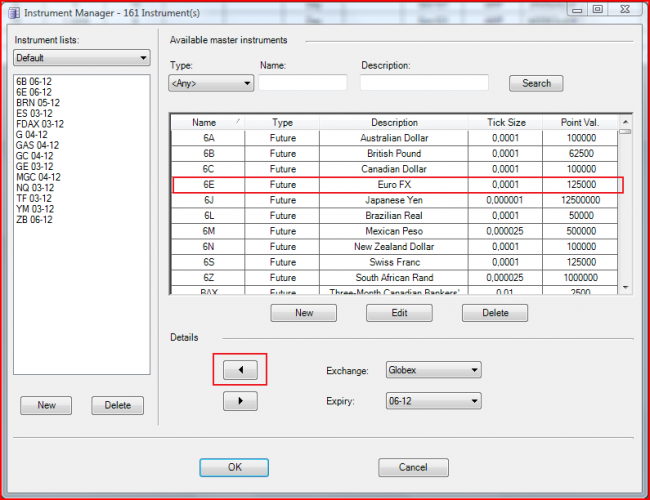Click the table scrollbar up arrow
650x500 pixels.
coord(625,122)
